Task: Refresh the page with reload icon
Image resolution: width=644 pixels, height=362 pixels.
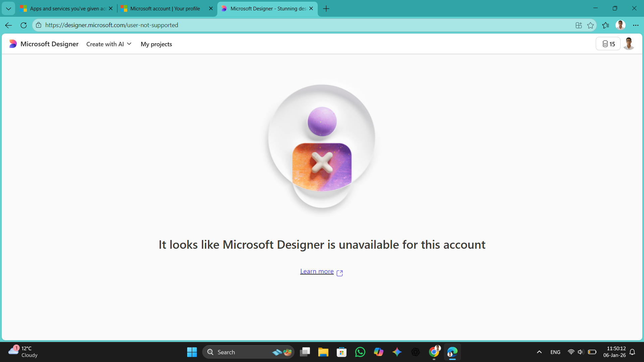Action: [23, 25]
